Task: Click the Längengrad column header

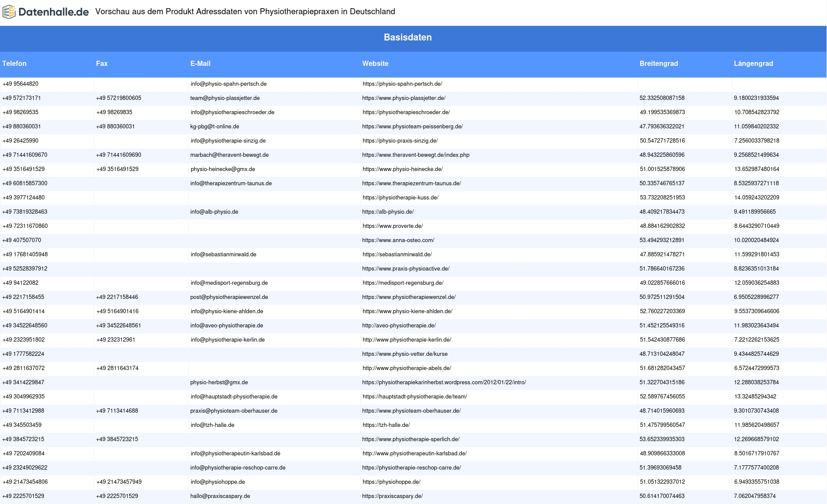Action: pyautogui.click(x=753, y=63)
